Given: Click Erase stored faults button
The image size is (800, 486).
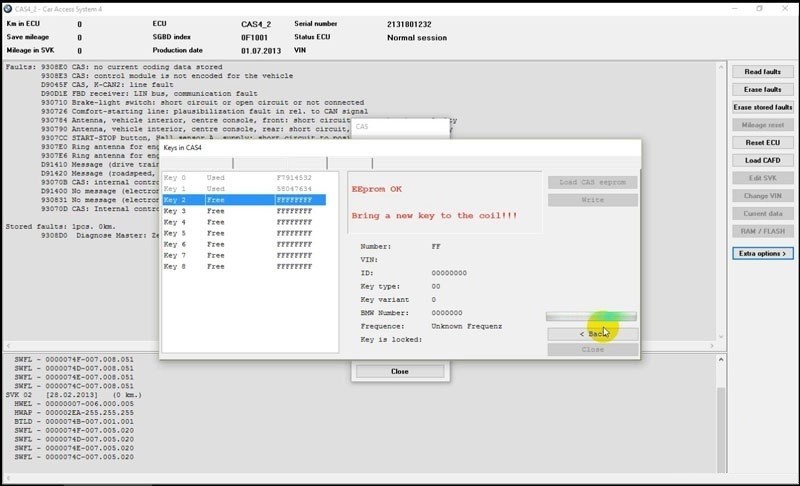Looking at the screenshot, I should point(762,107).
